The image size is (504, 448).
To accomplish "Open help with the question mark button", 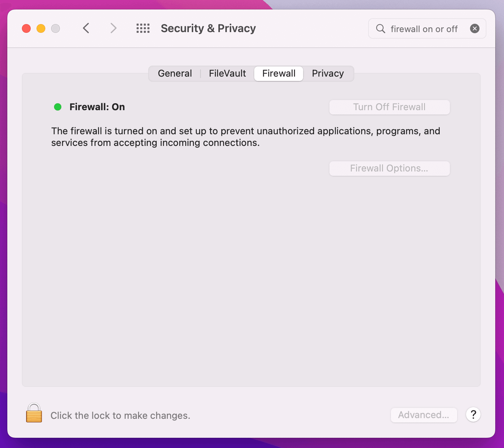I will pyautogui.click(x=473, y=414).
